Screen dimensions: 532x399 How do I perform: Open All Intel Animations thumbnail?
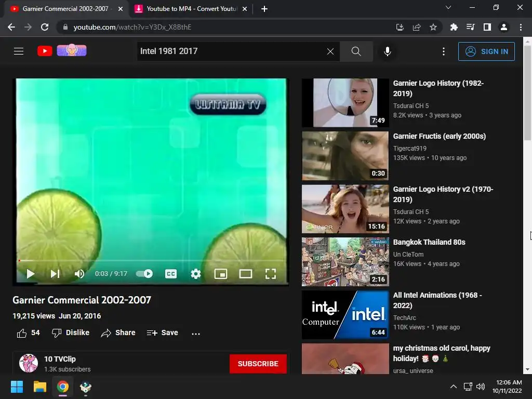tap(345, 314)
